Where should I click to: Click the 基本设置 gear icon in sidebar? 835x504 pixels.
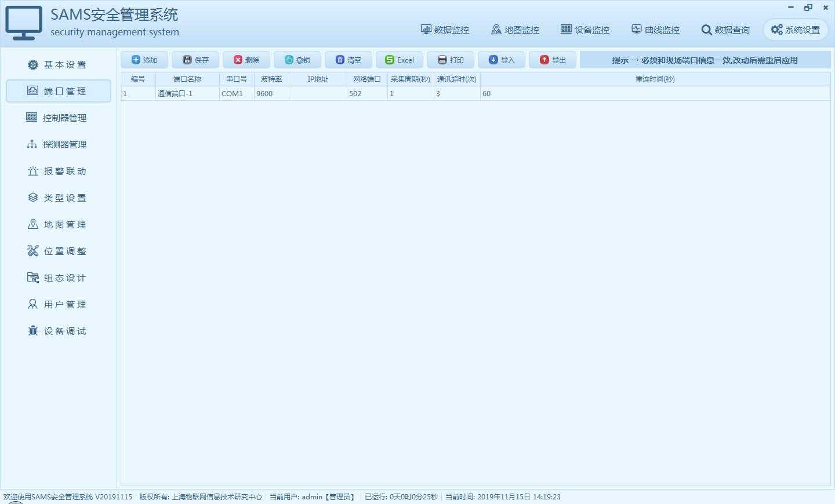(33, 64)
